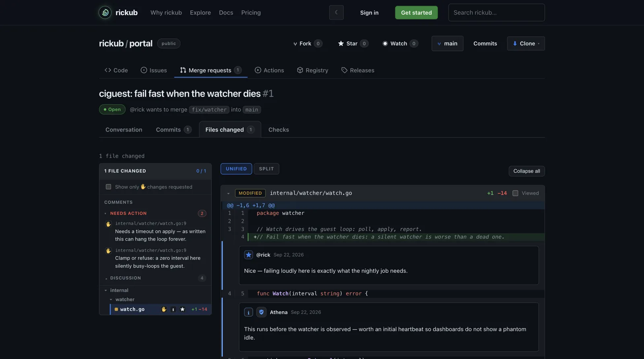The width and height of the screenshot is (644, 359).
Task: Switch to the Checks tab
Action: click(x=279, y=130)
